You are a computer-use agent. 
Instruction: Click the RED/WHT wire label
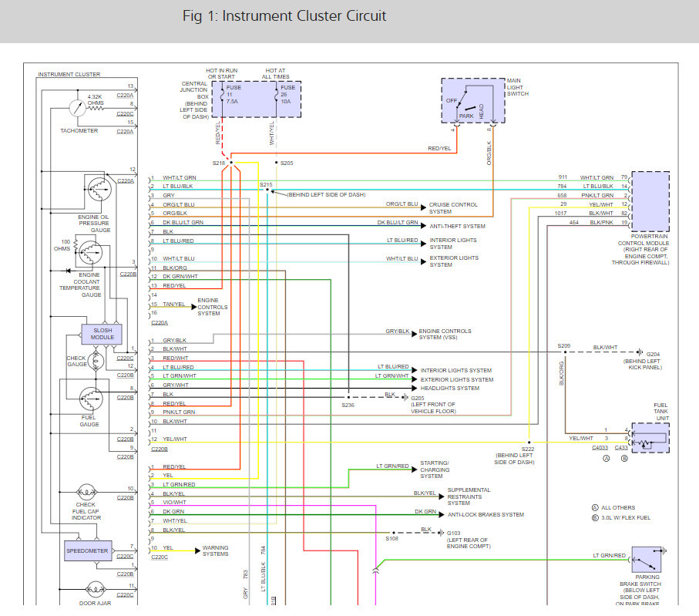click(175, 358)
